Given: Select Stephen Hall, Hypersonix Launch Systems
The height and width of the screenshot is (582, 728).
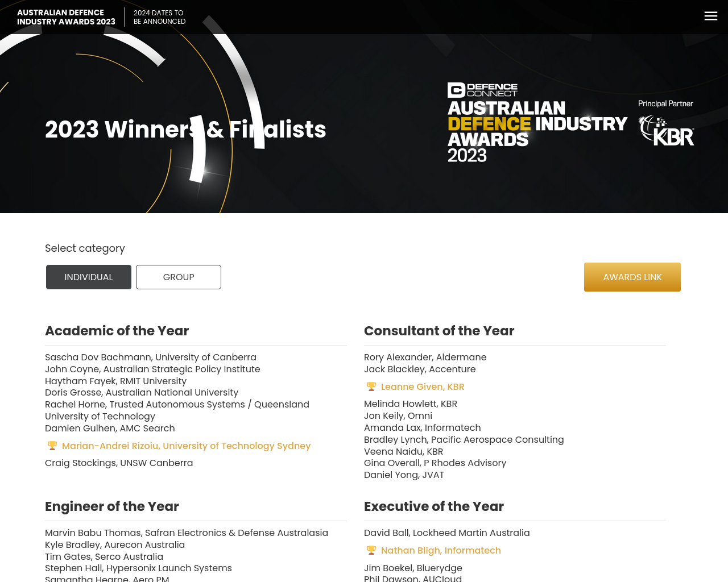Looking at the screenshot, I should [138, 568].
